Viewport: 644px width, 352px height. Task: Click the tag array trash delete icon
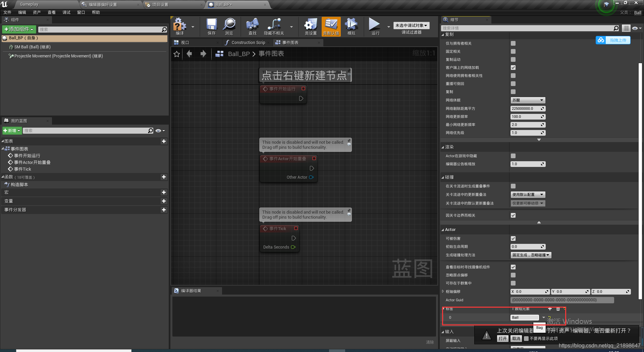point(558,309)
